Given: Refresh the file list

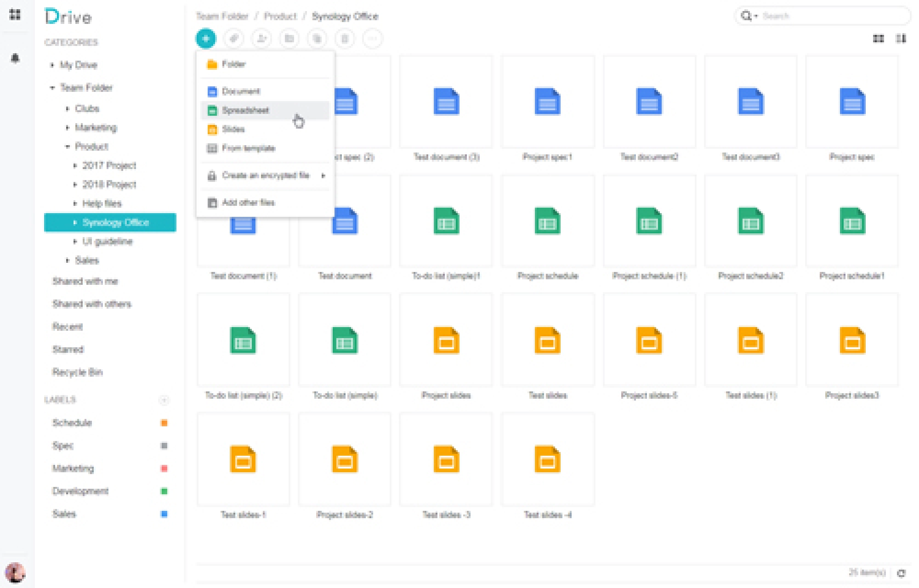Looking at the screenshot, I should [x=901, y=573].
